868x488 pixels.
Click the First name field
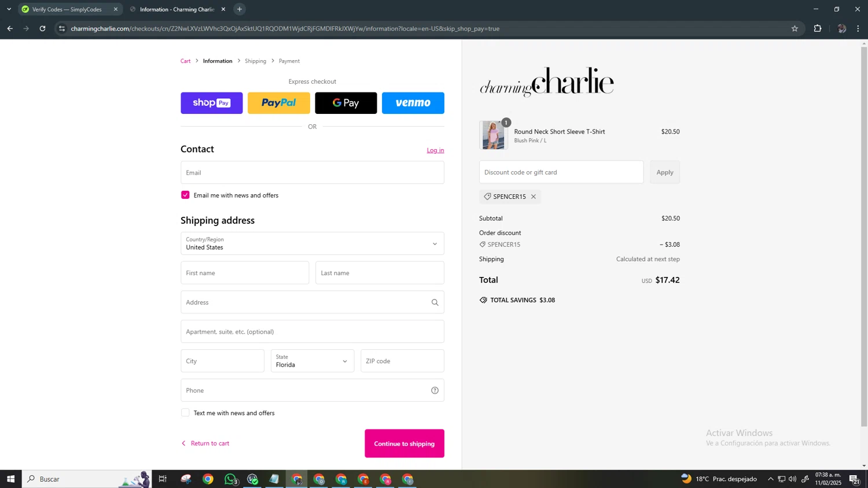[x=245, y=273]
